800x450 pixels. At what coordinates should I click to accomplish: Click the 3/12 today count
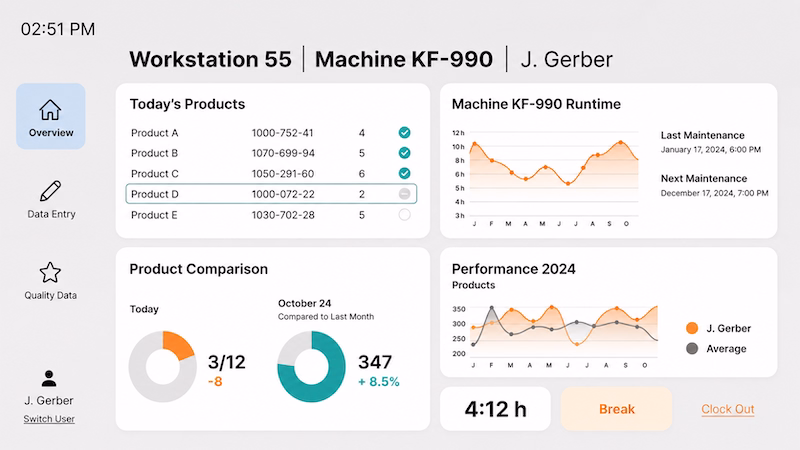[227, 362]
